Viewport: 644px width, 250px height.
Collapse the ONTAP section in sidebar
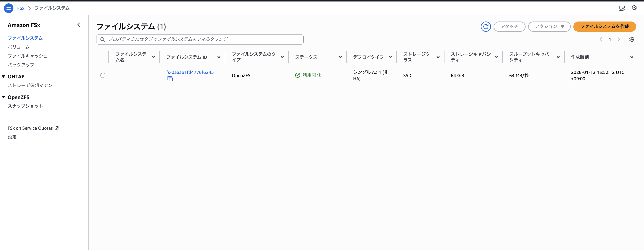(x=3, y=76)
